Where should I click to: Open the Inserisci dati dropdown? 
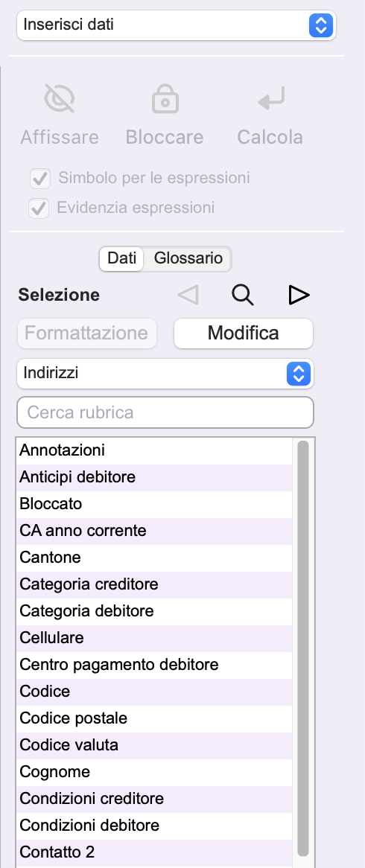coord(177,25)
